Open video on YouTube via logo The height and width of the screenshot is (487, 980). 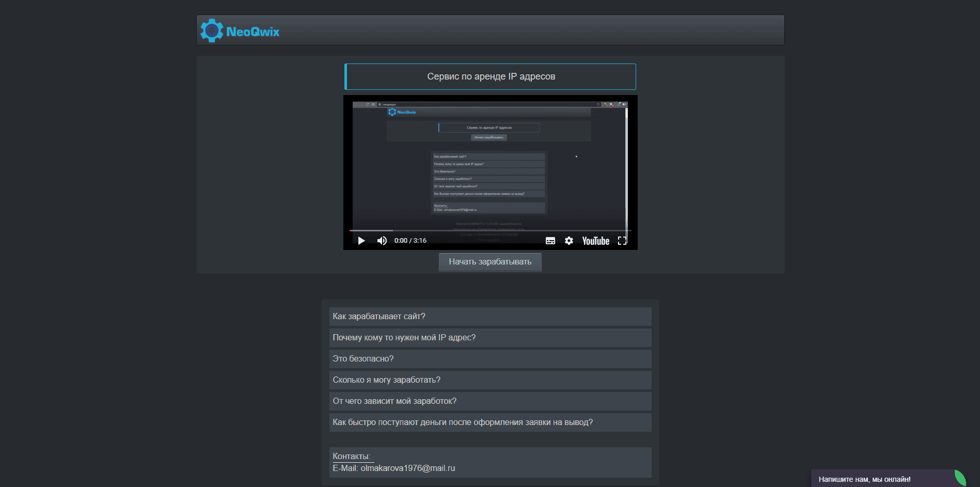595,241
